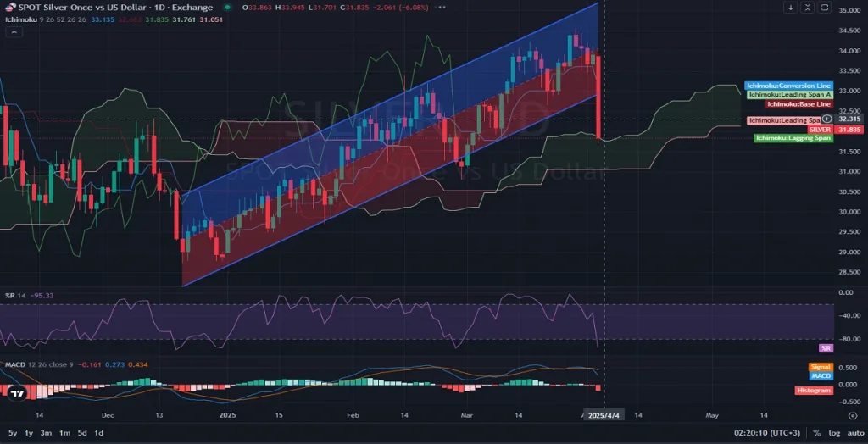Open the three-dots more menu in header

[441, 8]
